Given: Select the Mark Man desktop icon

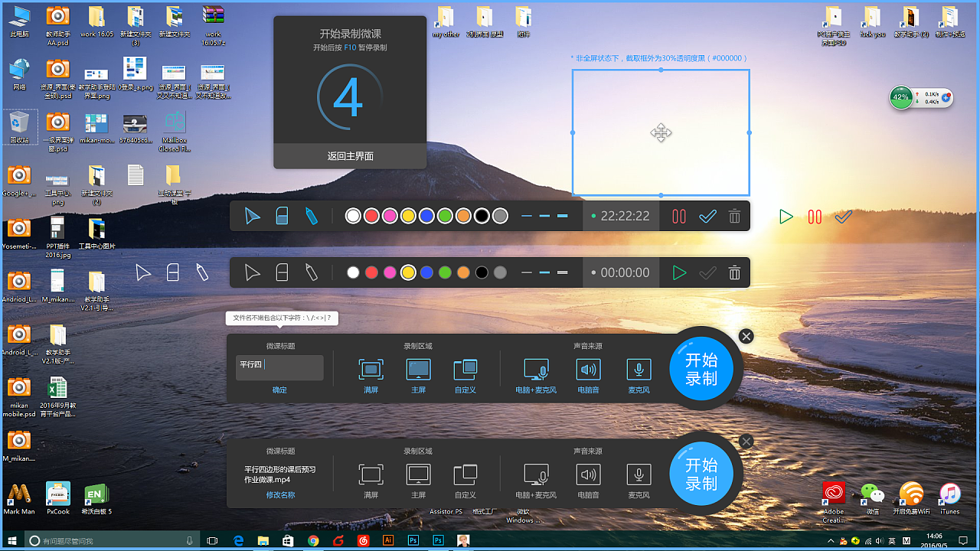Looking at the screenshot, I should (x=19, y=498).
